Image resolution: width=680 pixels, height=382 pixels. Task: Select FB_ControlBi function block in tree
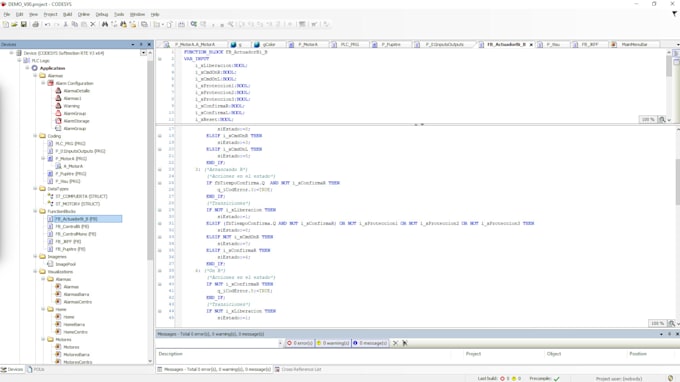pyautogui.click(x=72, y=226)
